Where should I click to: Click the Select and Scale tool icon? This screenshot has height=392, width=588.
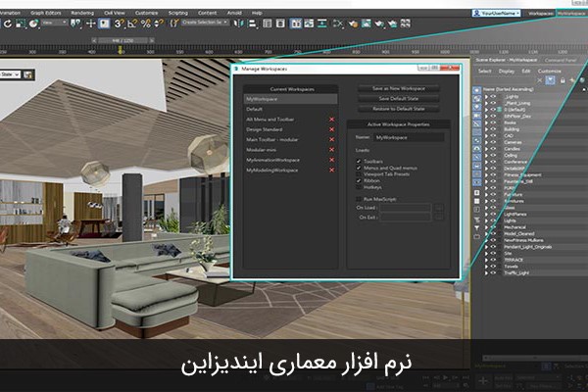tap(21, 24)
